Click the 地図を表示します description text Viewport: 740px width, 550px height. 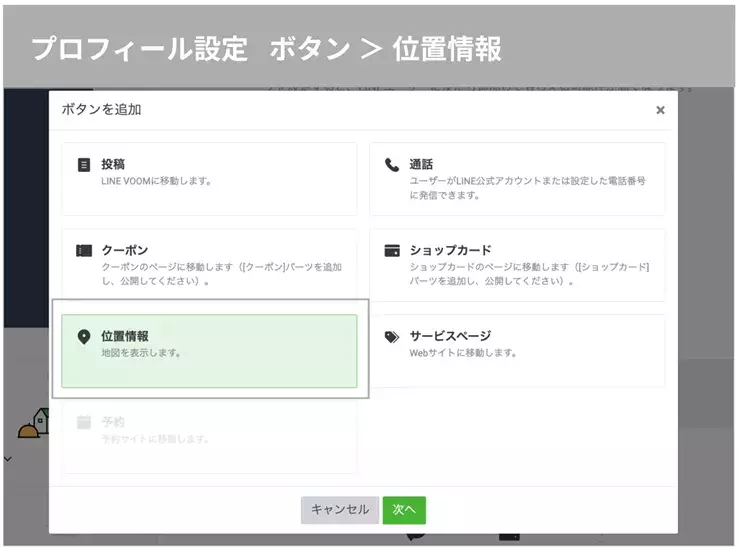pos(141,353)
